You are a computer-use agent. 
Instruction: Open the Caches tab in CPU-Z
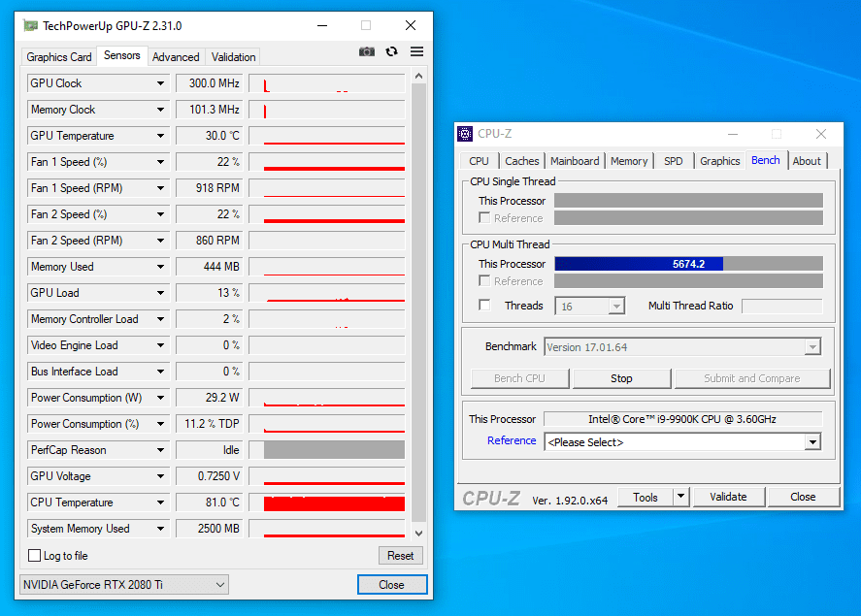pyautogui.click(x=521, y=161)
